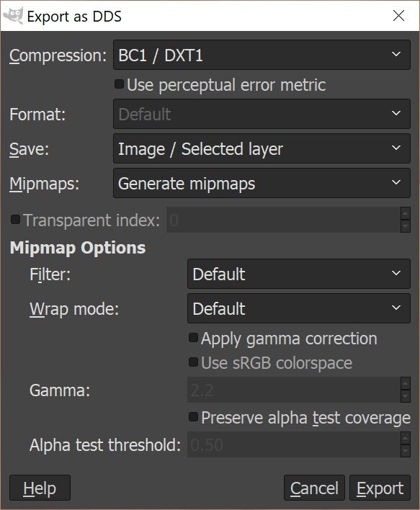Expand the Mipmaps Generate mipmaps dropdown
Screen dimensions: 420x510
[262, 183]
